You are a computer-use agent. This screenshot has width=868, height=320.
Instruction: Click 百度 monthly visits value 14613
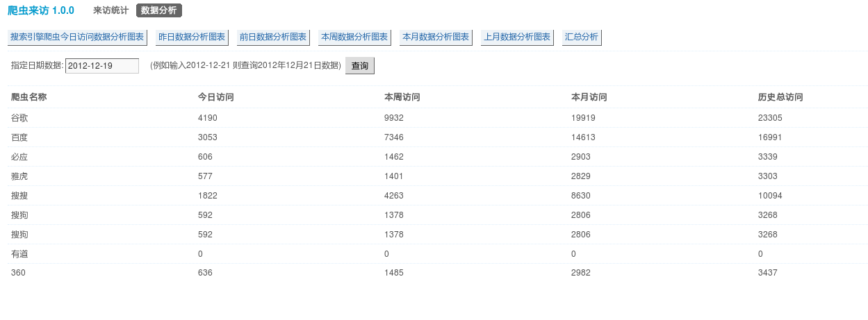click(x=583, y=137)
